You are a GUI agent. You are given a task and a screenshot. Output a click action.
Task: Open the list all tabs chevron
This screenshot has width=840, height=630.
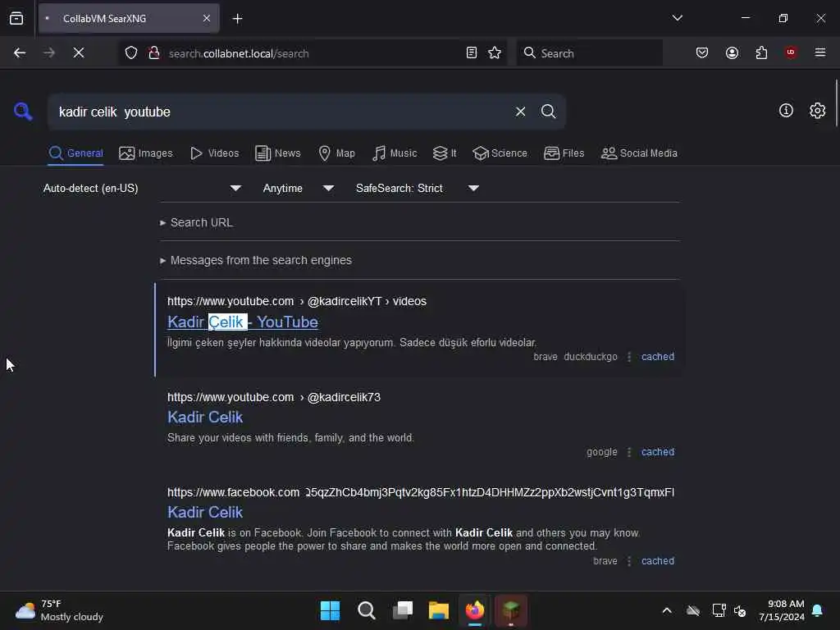[x=678, y=18]
